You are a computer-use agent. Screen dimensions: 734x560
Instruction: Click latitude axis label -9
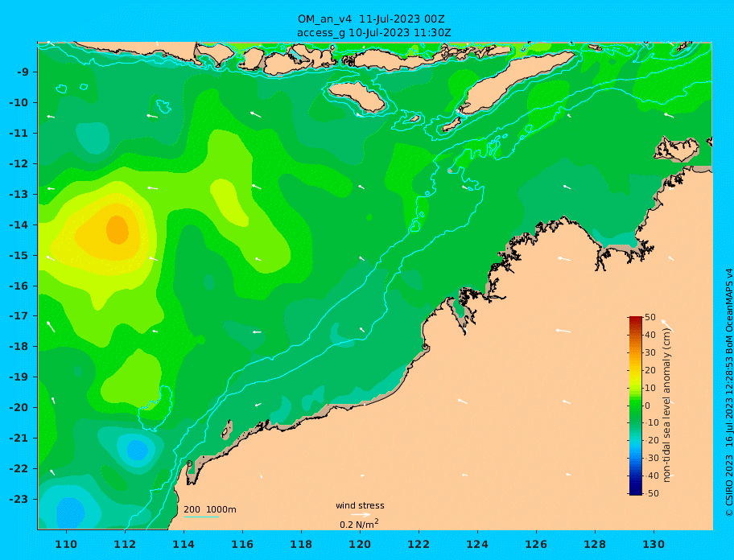(x=23, y=72)
